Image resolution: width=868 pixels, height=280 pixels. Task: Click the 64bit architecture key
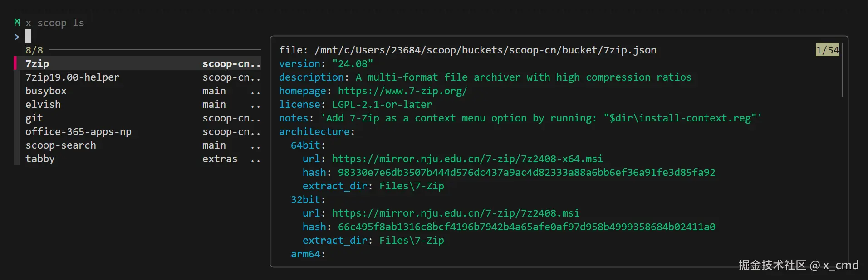pyautogui.click(x=305, y=145)
